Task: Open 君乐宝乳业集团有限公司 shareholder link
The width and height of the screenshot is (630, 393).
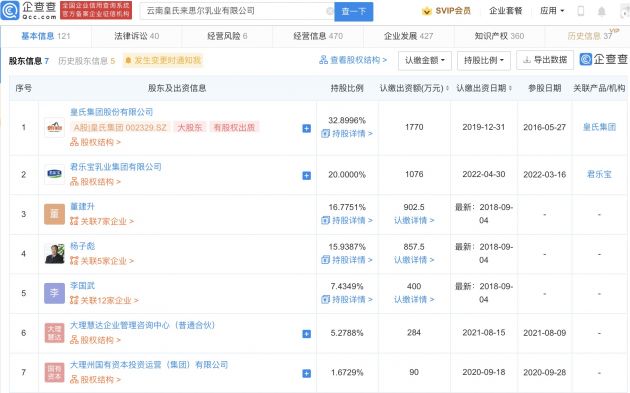Action: [x=116, y=167]
